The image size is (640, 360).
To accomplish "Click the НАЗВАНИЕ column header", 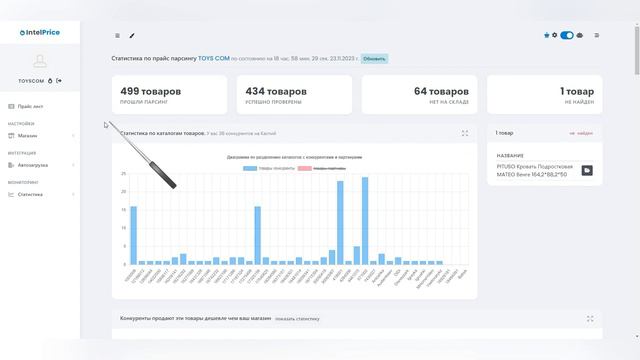I will pos(510,156).
